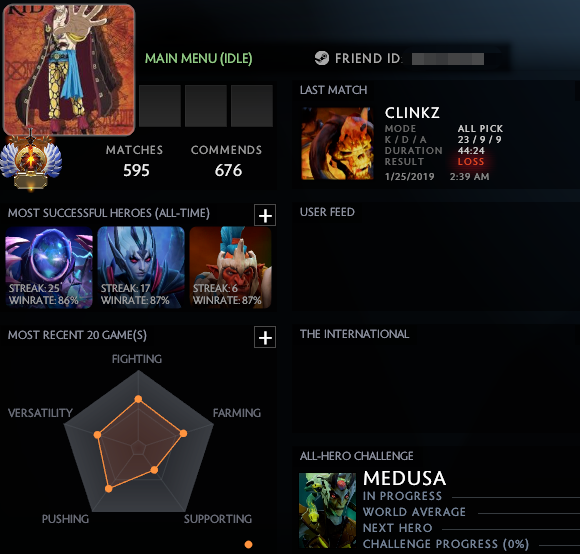Screen dimensions: 580x554
Task: Click the Commends count 676
Action: tap(228, 170)
